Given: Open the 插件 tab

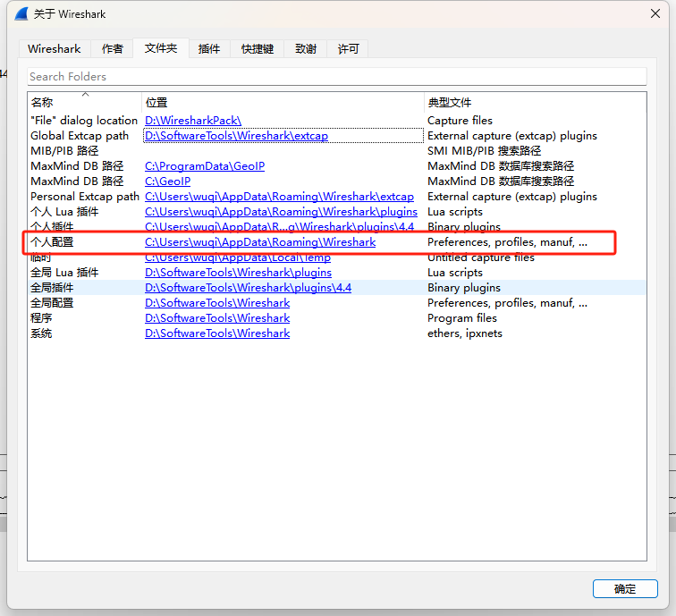Looking at the screenshot, I should (209, 48).
